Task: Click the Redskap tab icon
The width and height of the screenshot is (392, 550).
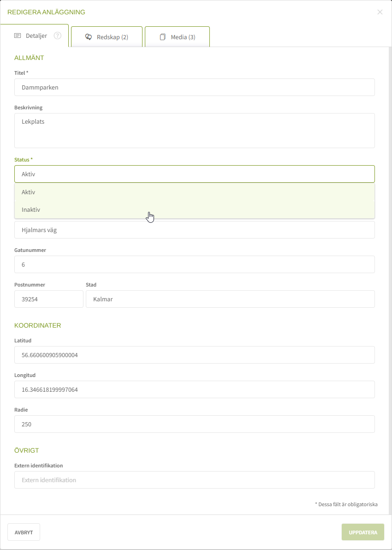Action: coord(89,37)
